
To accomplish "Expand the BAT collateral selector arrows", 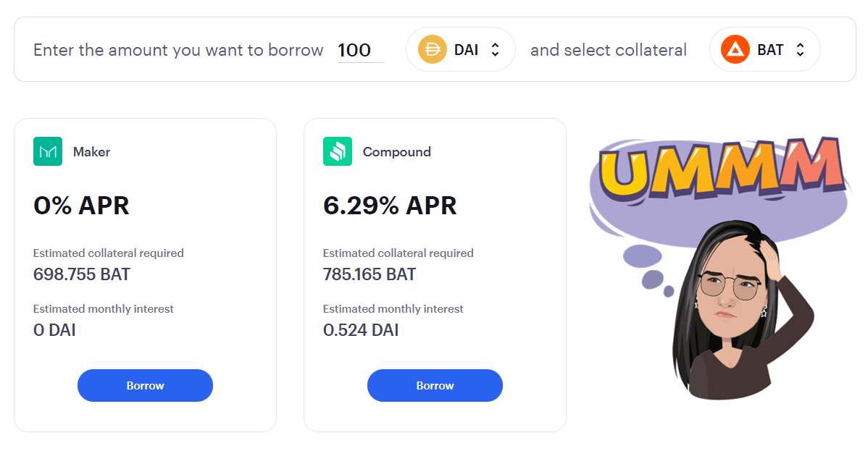I will (x=800, y=50).
